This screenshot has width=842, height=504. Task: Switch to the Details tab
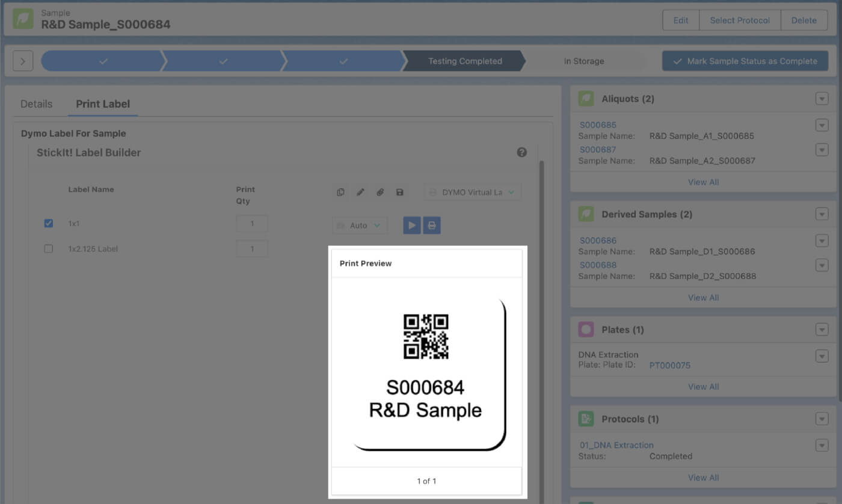click(x=37, y=104)
